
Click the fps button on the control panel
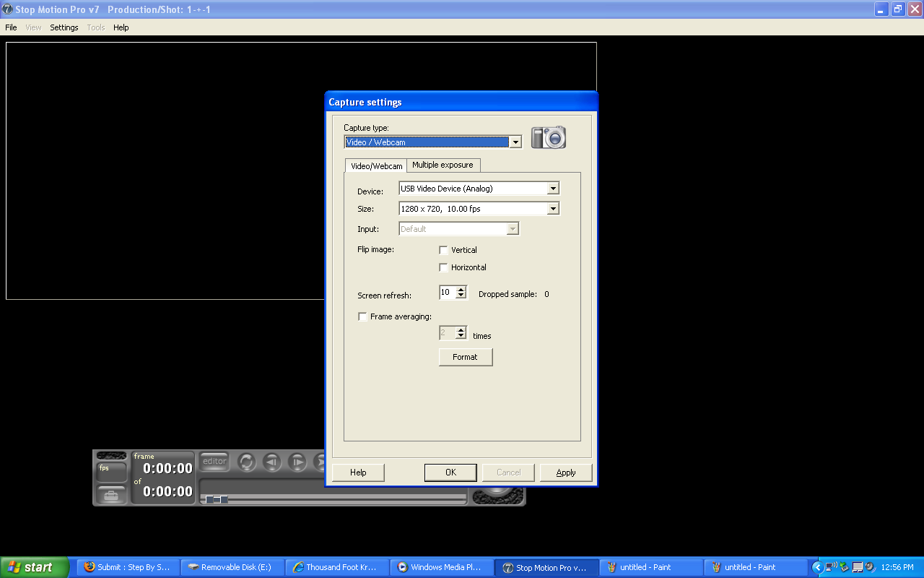point(111,472)
